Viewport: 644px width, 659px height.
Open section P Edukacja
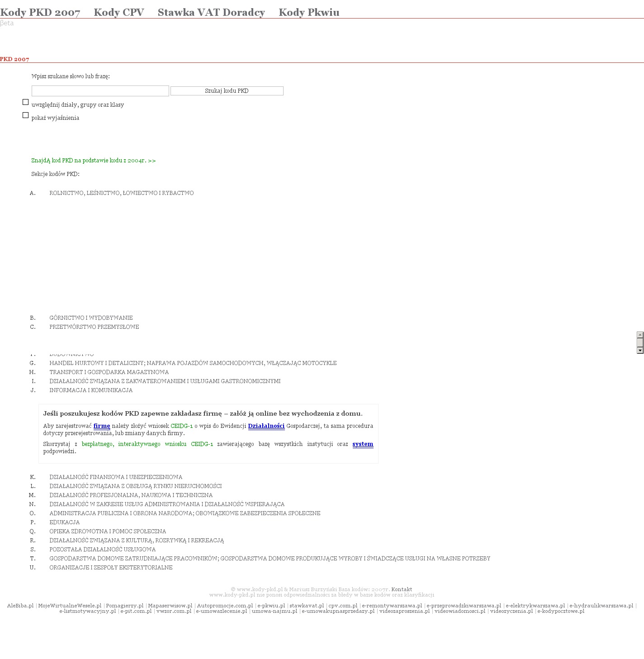tap(64, 522)
